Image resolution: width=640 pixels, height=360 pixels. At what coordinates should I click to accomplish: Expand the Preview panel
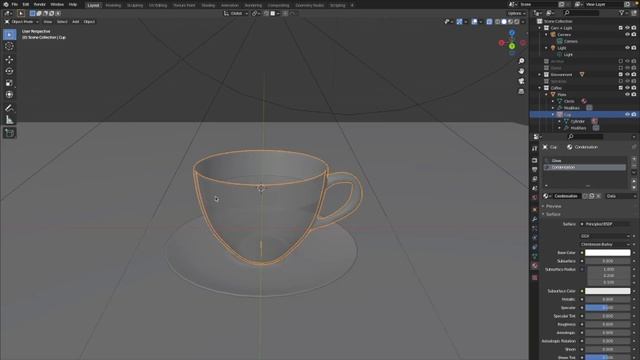click(x=553, y=206)
